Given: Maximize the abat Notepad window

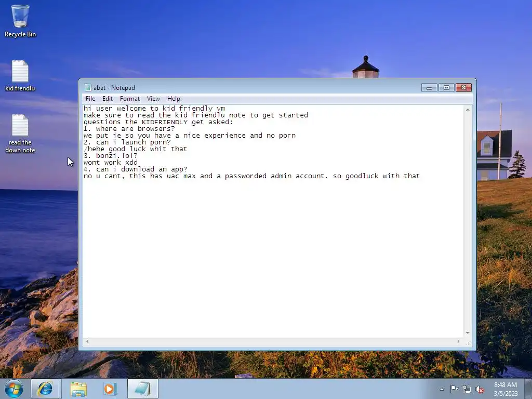Looking at the screenshot, I should (x=446, y=88).
